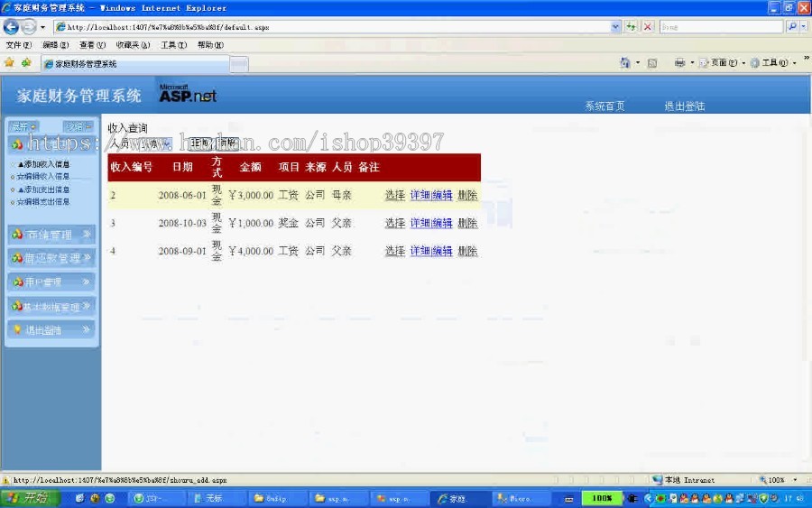Click 选择 in the 2008-06-01 row
812x508 pixels.
tap(394, 195)
